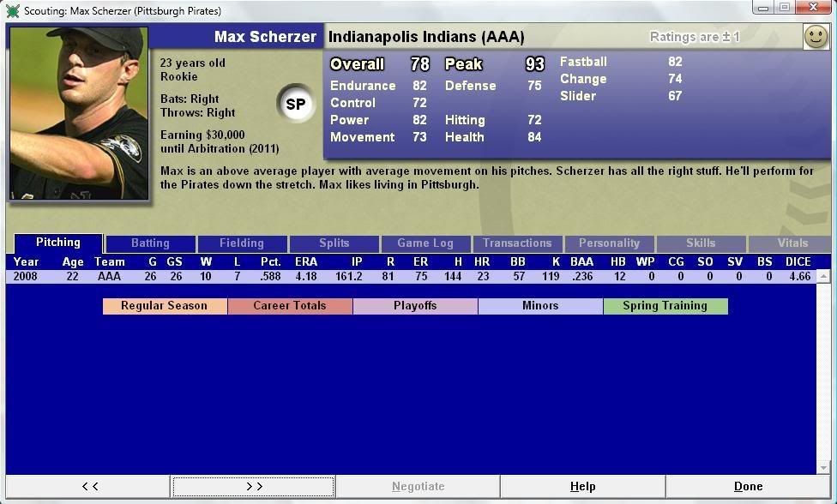Viewport: 837px width, 504px height.
Task: Click Max Scherzer's player photo
Action: (79, 113)
